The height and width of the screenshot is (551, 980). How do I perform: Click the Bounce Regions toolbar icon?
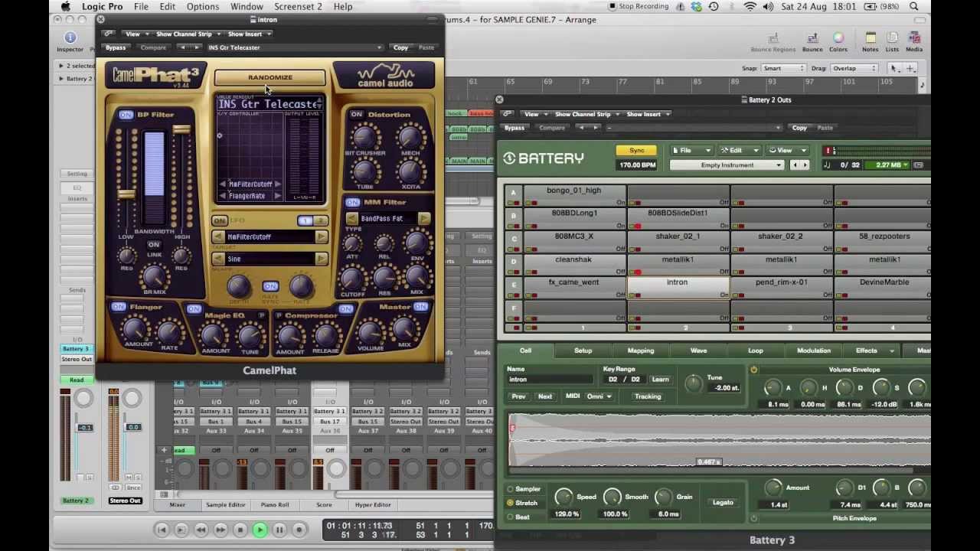(x=773, y=41)
